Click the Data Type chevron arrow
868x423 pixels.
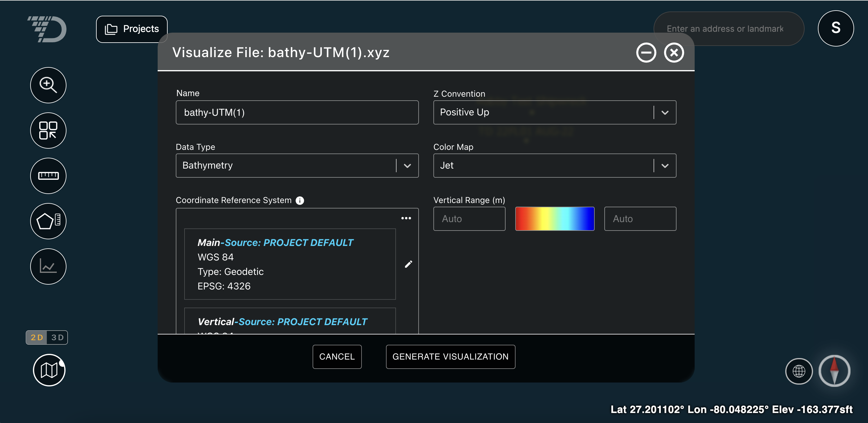click(407, 166)
